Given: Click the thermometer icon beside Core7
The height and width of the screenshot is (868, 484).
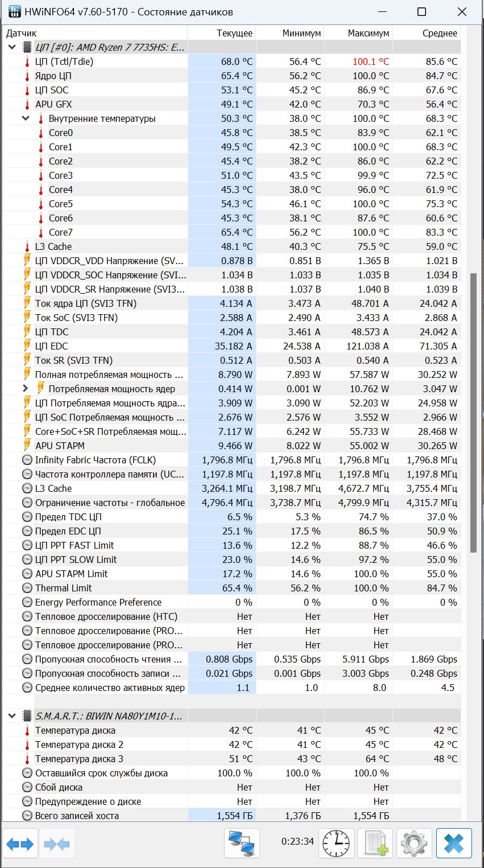Looking at the screenshot, I should pyautogui.click(x=40, y=232).
